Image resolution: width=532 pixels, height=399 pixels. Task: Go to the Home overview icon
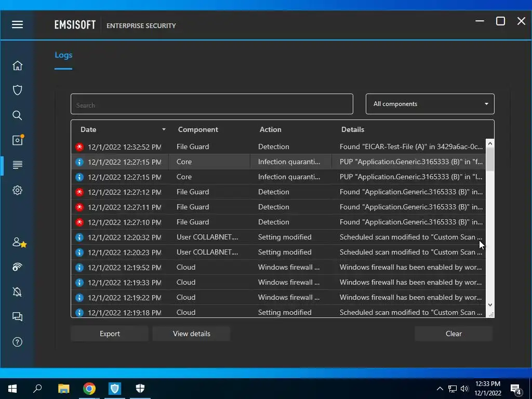click(17, 65)
